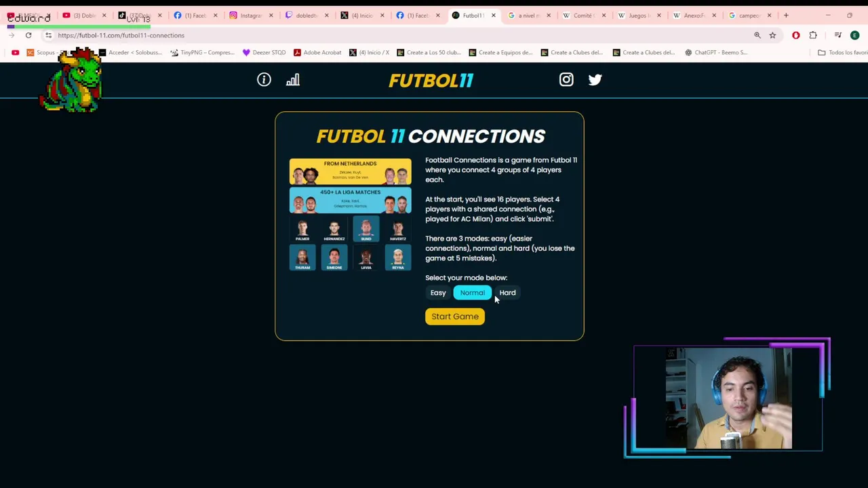Open the YouTube icon bookmark

coord(15,52)
